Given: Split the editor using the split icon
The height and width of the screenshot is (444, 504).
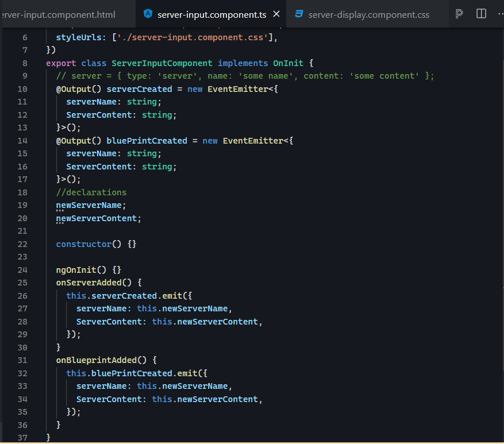Looking at the screenshot, I should (x=480, y=14).
